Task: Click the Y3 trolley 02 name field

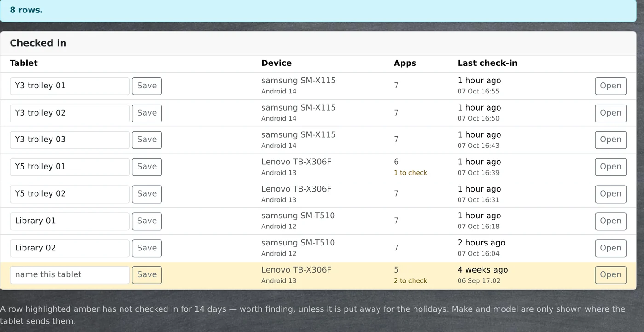Action: (69, 113)
